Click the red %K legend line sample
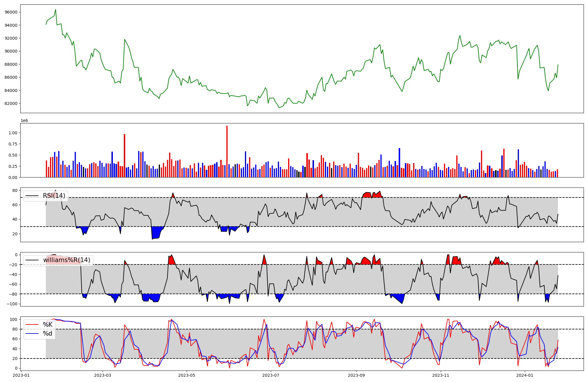The width and height of the screenshot is (588, 382). [32, 325]
